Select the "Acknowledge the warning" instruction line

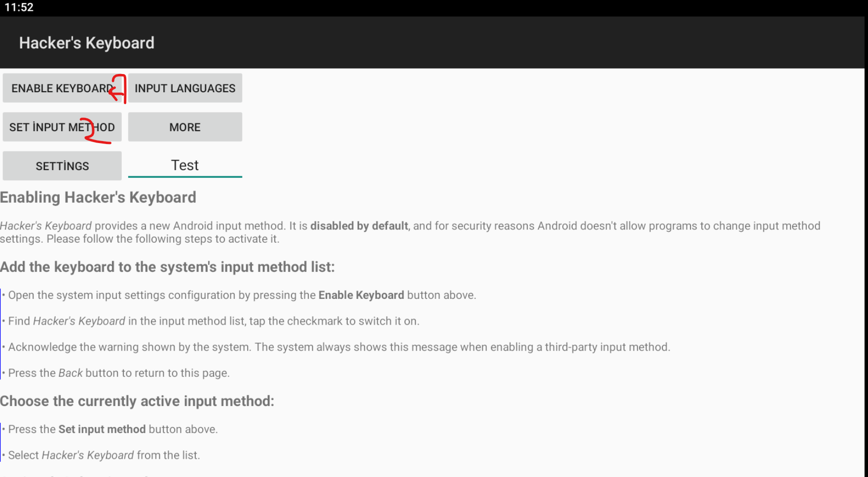point(339,347)
